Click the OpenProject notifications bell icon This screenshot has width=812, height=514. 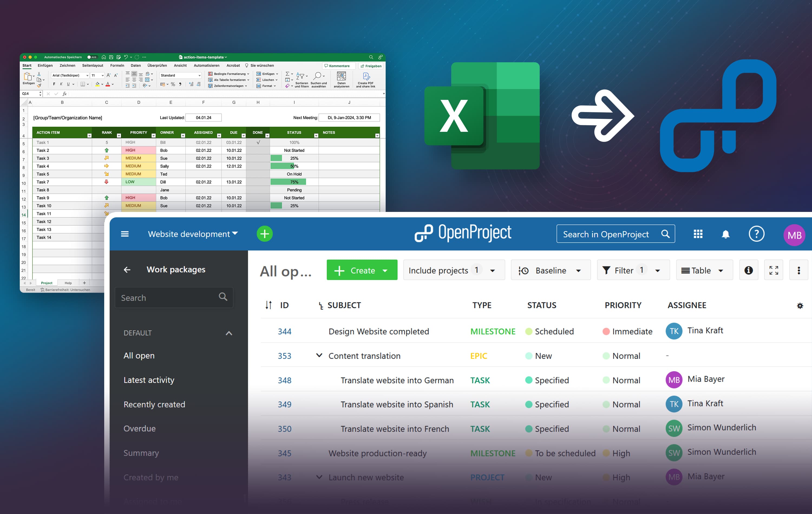click(725, 234)
